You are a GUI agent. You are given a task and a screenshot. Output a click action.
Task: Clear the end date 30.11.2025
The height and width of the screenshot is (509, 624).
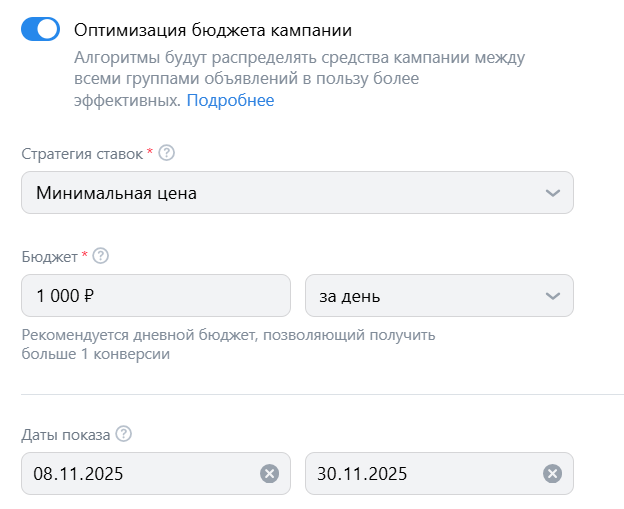552,474
